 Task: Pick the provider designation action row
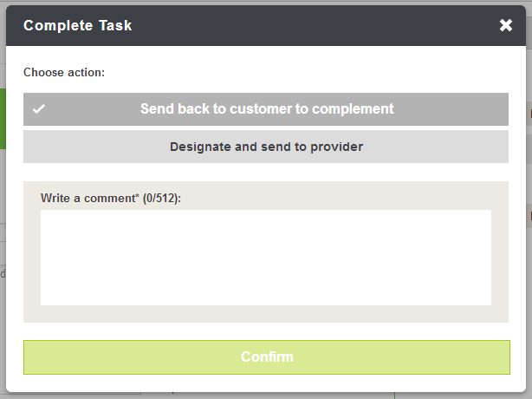(266, 147)
